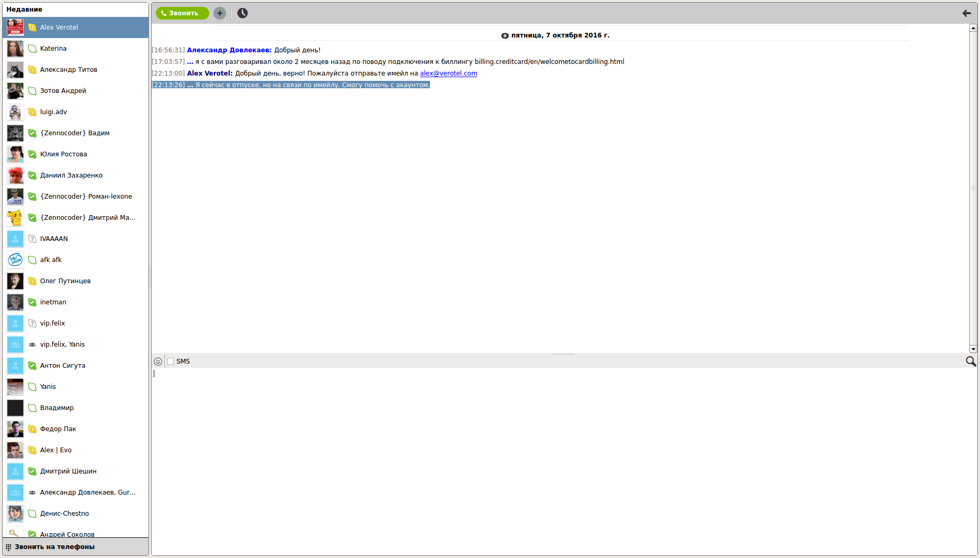Click the 17:03:57 billing message line

388,62
